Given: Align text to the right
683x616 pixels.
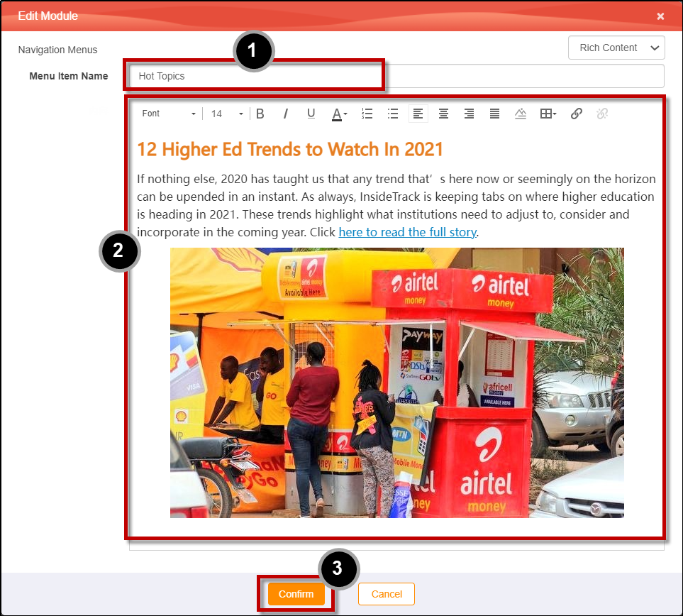Looking at the screenshot, I should coord(469,114).
